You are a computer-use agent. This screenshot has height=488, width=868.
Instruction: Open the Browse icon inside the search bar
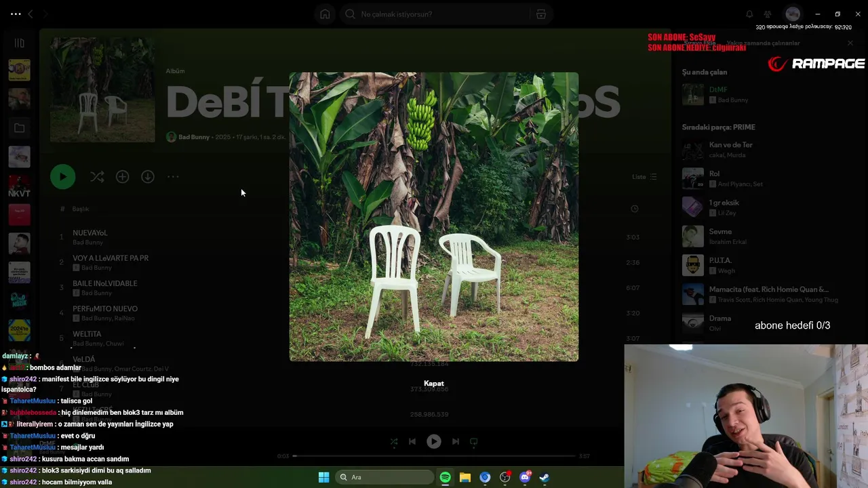pos(540,14)
